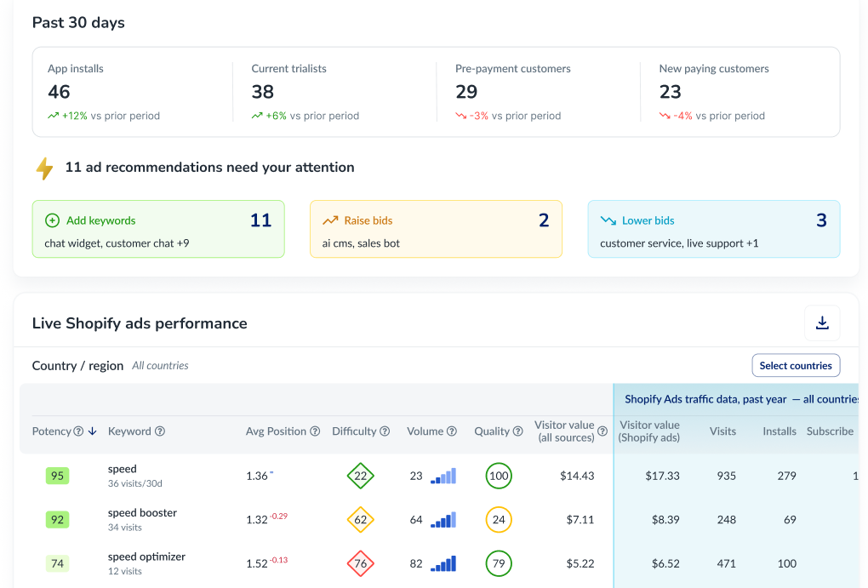The height and width of the screenshot is (588, 868).
Task: Open Visitor value all sources help icon
Action: 602,431
